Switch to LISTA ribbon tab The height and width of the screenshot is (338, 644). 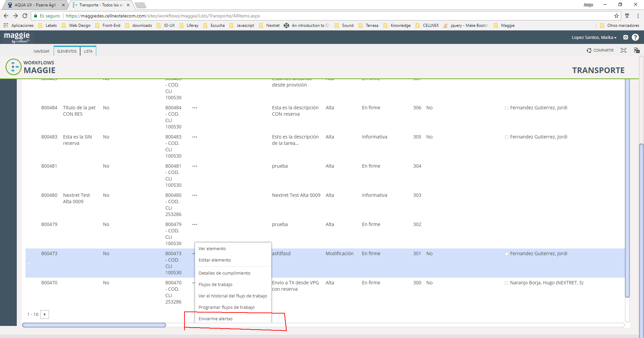point(88,51)
